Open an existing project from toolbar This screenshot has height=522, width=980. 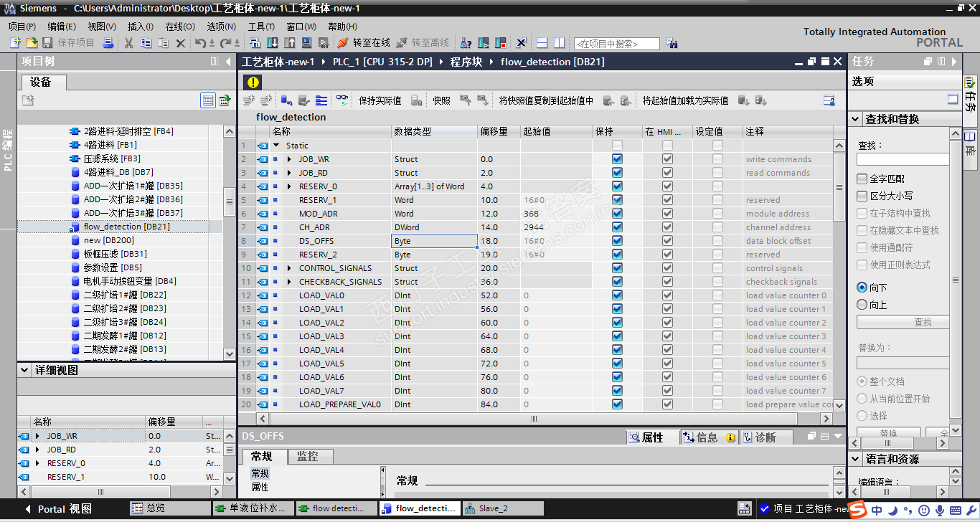(31, 43)
